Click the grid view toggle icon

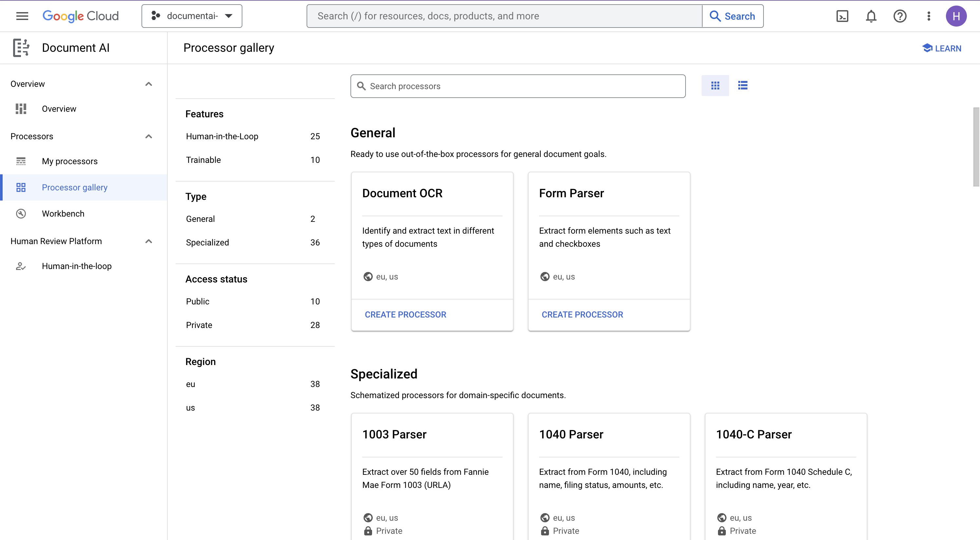click(x=716, y=85)
